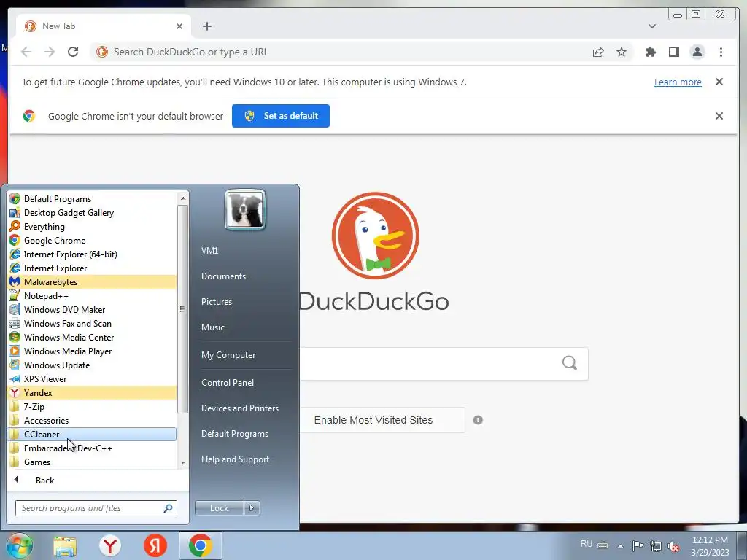Open the shutdown options arrow beside Lock
The width and height of the screenshot is (747, 560).
[x=252, y=508]
